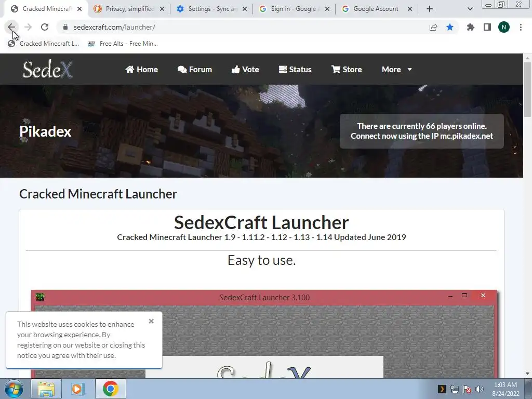Screen dimensions: 532x399
Task: Click the SedexCraft Launcher heading
Action: click(x=261, y=222)
